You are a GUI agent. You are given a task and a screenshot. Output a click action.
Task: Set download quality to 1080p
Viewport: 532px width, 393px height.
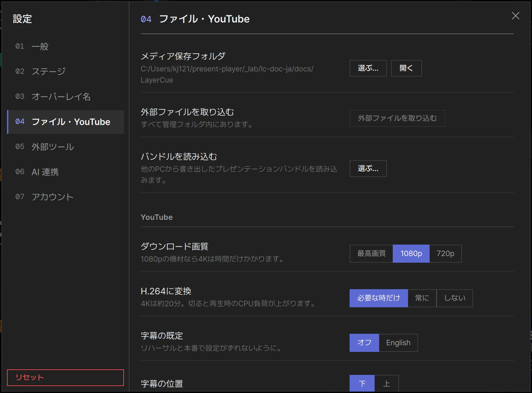411,254
